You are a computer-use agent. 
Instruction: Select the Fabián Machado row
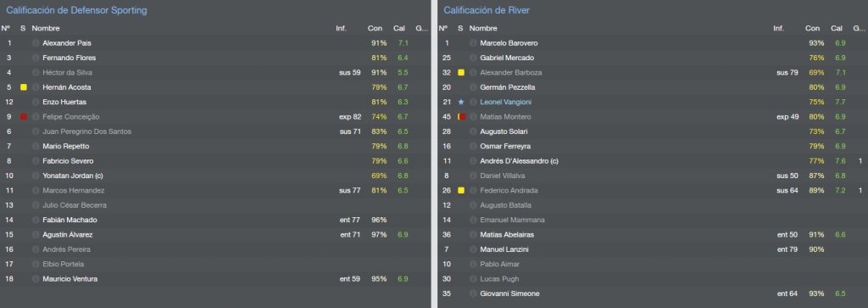pyautogui.click(x=214, y=220)
